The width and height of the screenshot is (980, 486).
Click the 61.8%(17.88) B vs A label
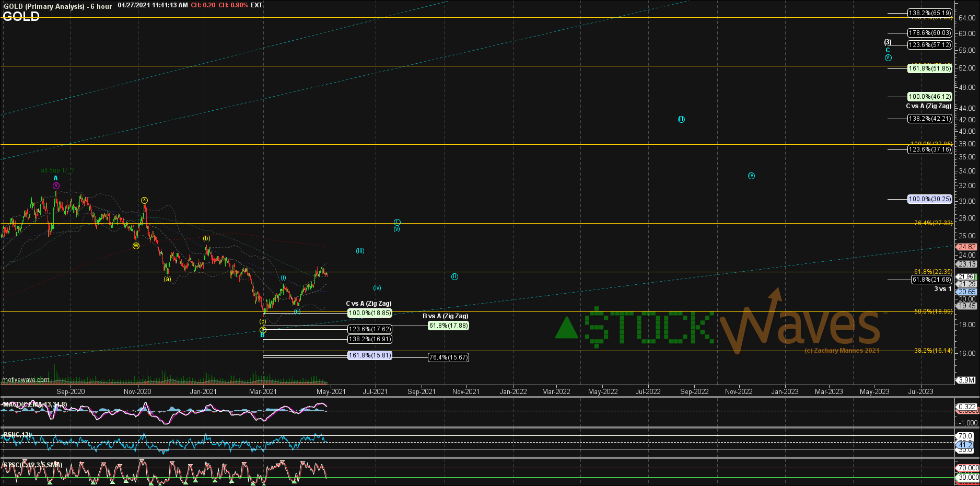click(x=448, y=326)
